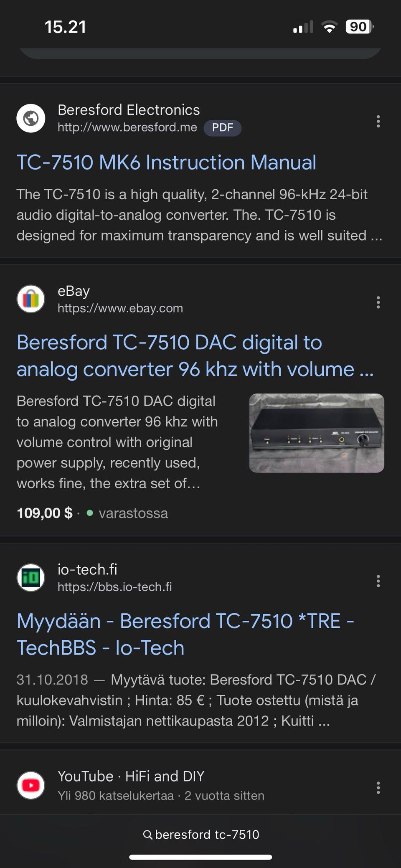
Task: Tap the YouTube logo icon
Action: tap(31, 785)
